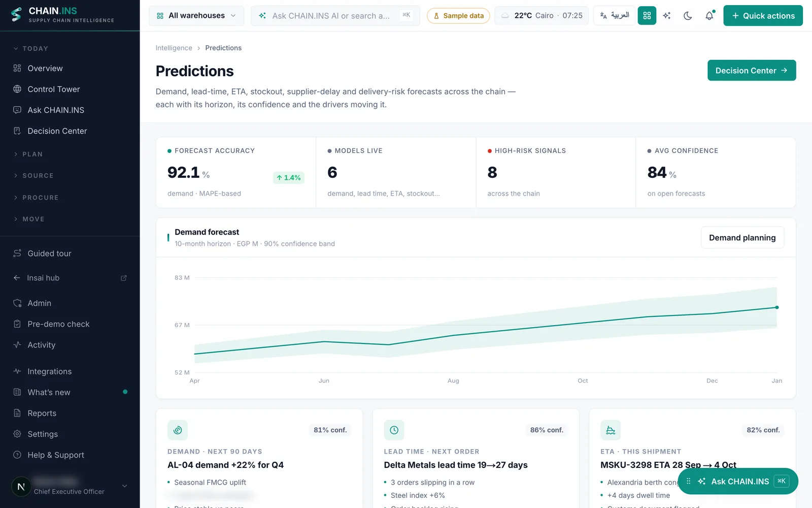Image resolution: width=812 pixels, height=508 pixels.
Task: Open the Activity pulse icon
Action: click(17, 344)
